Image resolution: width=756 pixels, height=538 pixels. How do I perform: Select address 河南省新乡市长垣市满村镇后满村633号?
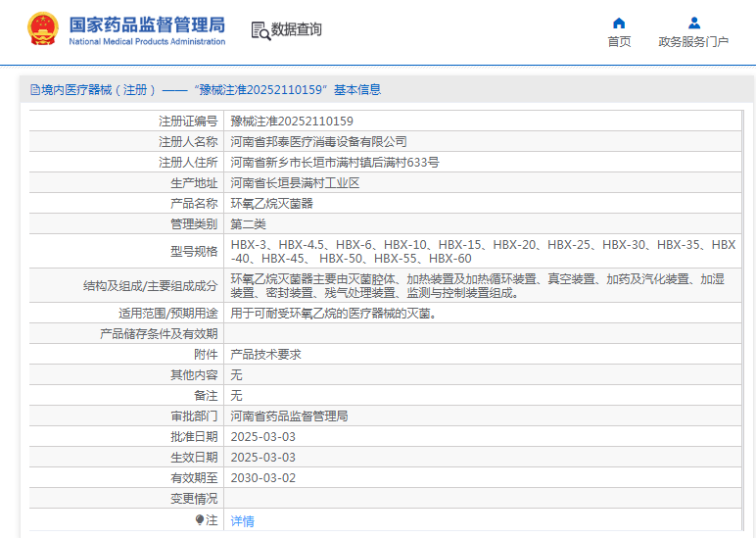(x=335, y=163)
